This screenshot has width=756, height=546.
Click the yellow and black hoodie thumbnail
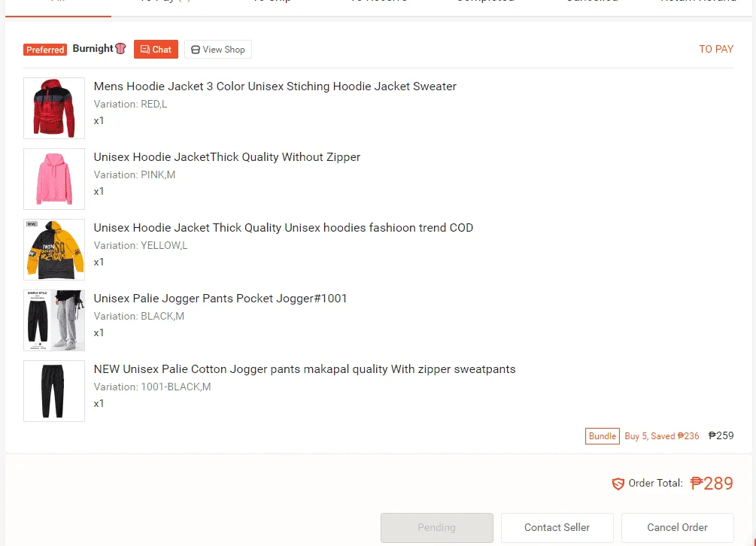[54, 250]
